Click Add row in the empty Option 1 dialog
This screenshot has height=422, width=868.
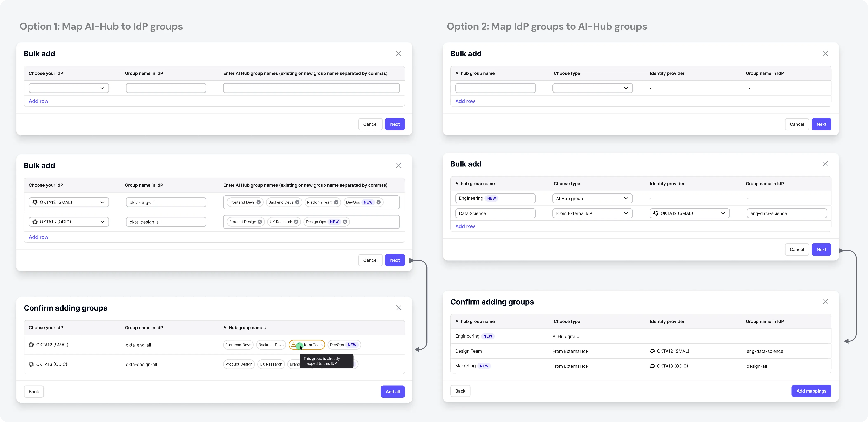(38, 101)
